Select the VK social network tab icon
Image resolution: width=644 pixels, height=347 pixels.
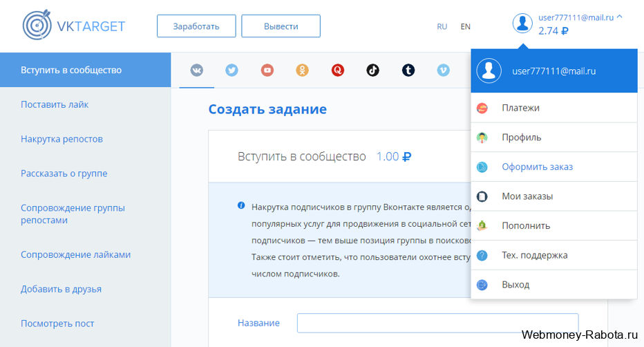click(197, 71)
